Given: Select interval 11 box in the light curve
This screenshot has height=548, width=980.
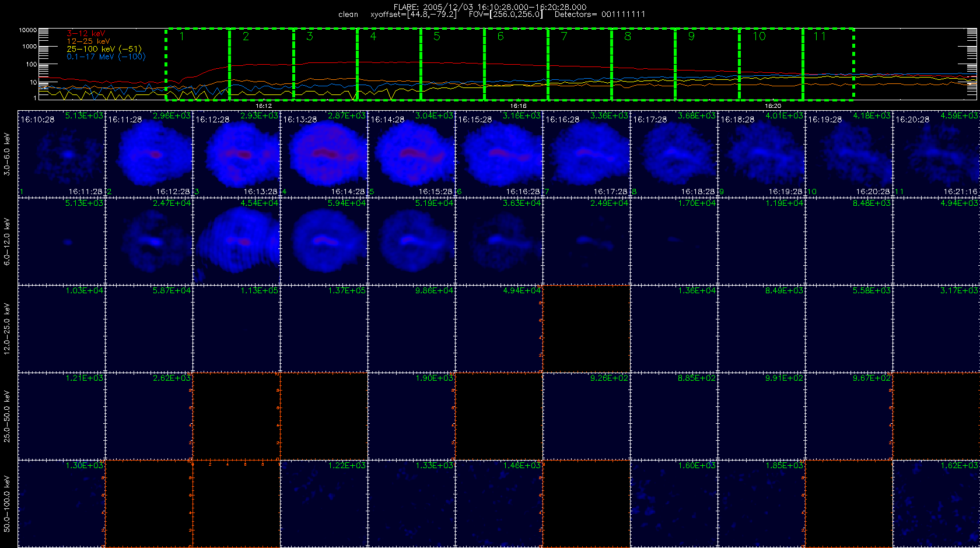Looking at the screenshot, I should pos(829,64).
